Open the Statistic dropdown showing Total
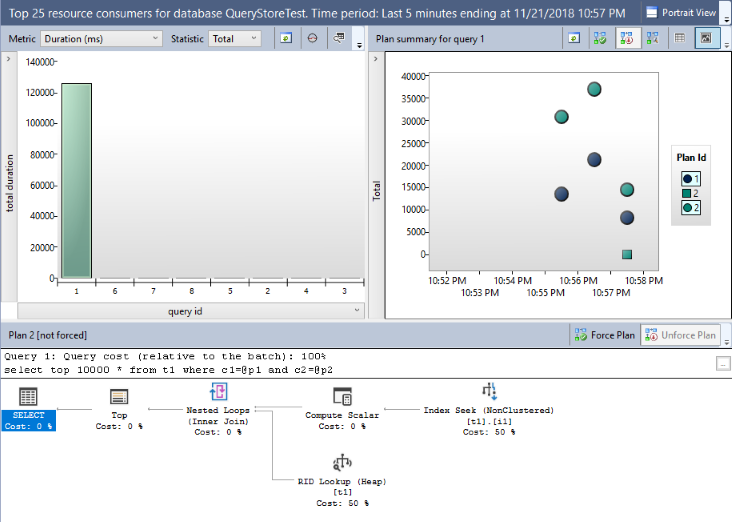The width and height of the screenshot is (732, 522). tap(234, 38)
